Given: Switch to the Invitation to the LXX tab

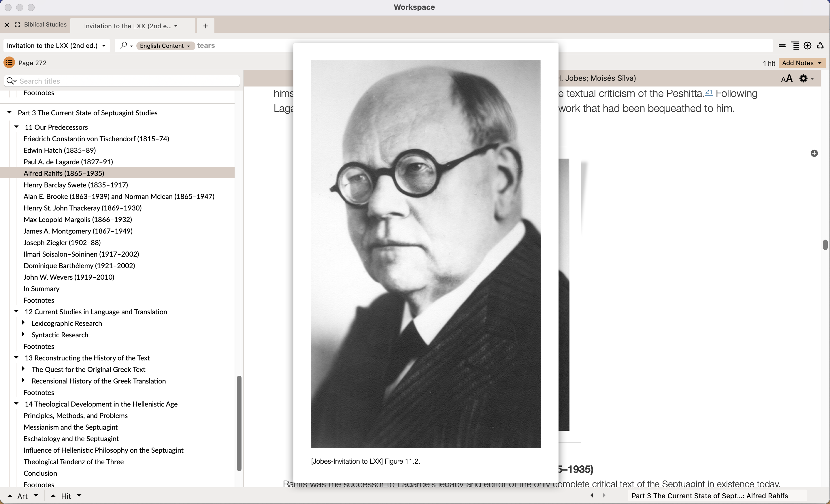Looking at the screenshot, I should 128,26.
